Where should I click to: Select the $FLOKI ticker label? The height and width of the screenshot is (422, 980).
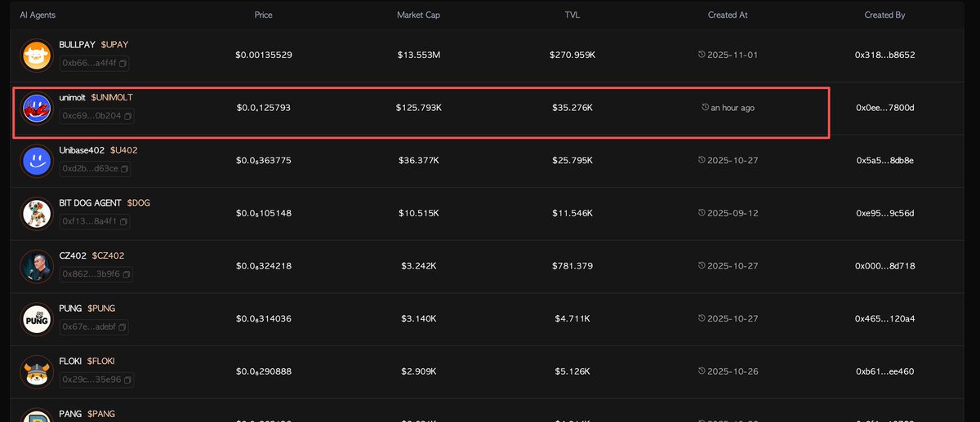click(103, 361)
